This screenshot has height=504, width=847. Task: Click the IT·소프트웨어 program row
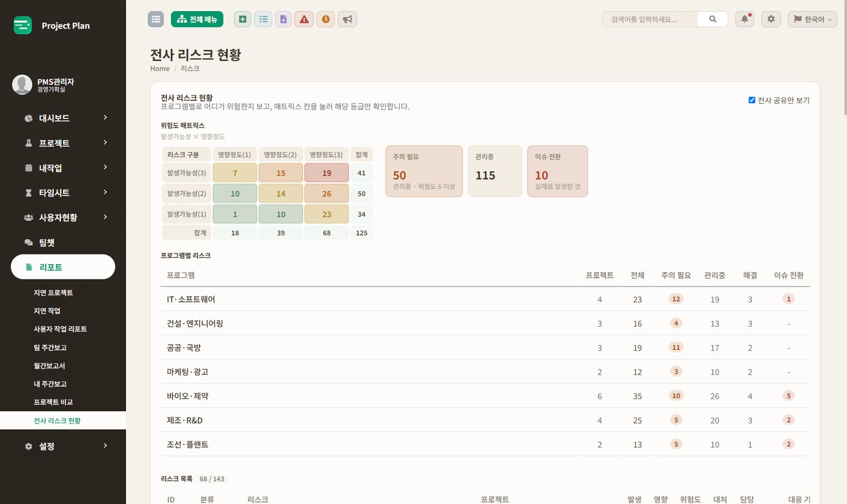pyautogui.click(x=485, y=299)
